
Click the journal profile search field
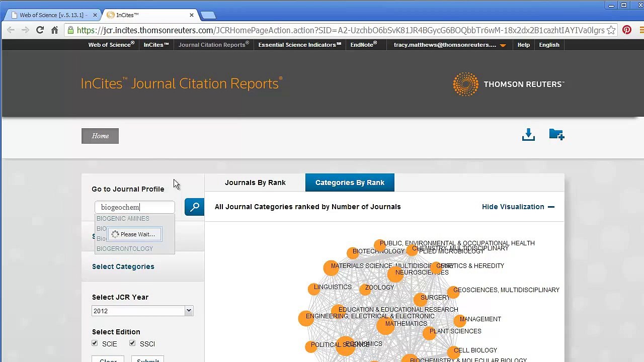[135, 207]
